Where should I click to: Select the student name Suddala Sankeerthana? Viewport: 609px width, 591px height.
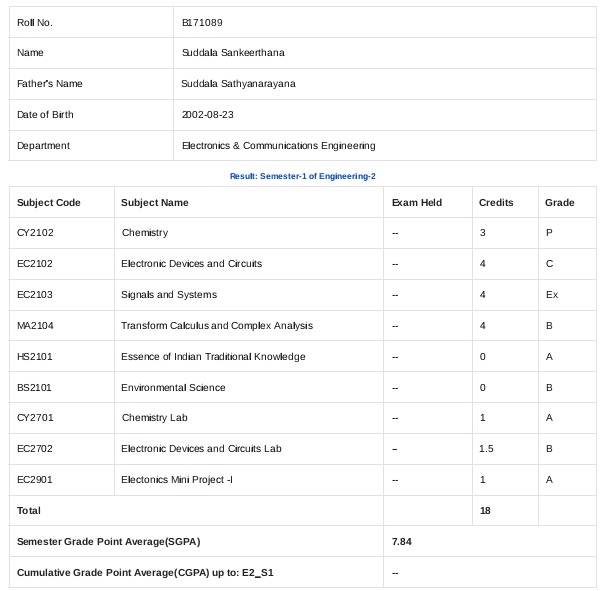233,52
